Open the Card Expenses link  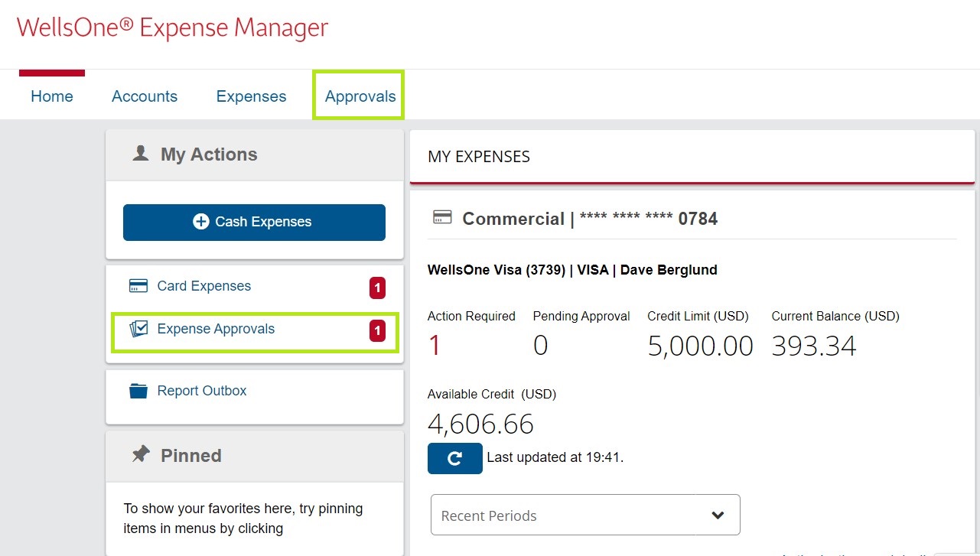[x=204, y=286]
